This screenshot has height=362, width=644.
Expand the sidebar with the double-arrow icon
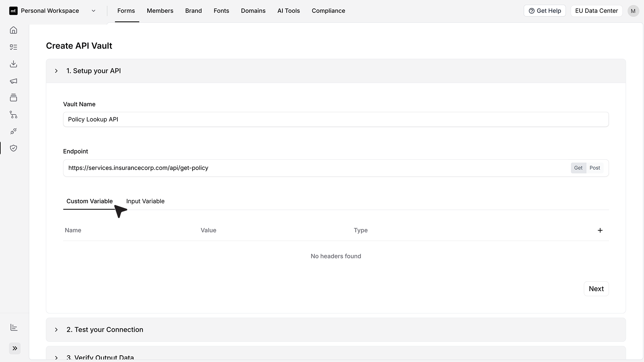[x=15, y=348]
